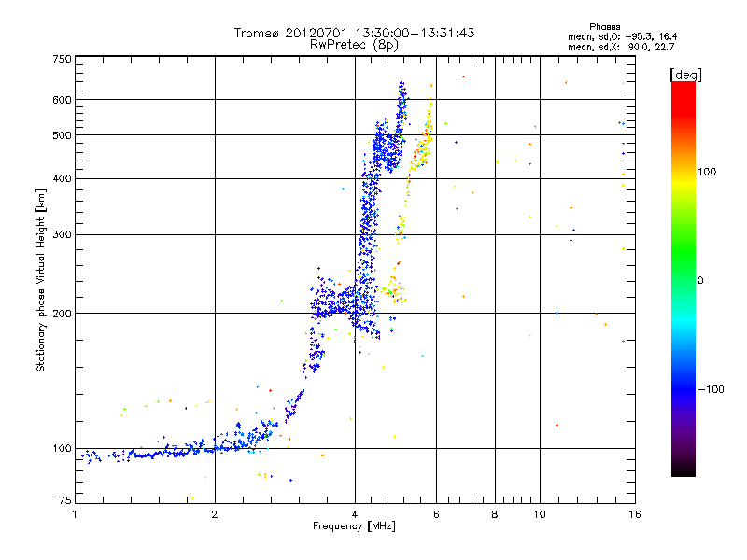Click the y-axis tick label '100'
The width and height of the screenshot is (747, 560).
[62, 449]
